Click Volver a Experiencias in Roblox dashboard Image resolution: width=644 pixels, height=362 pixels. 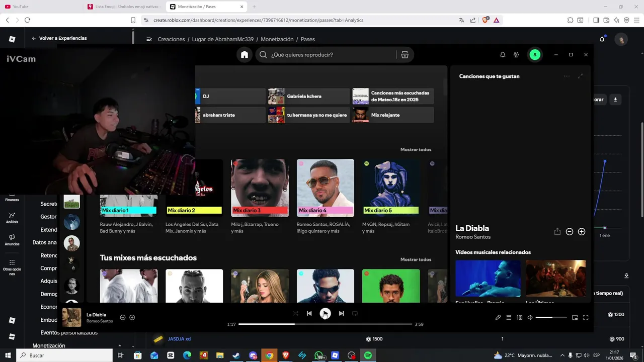59,38
